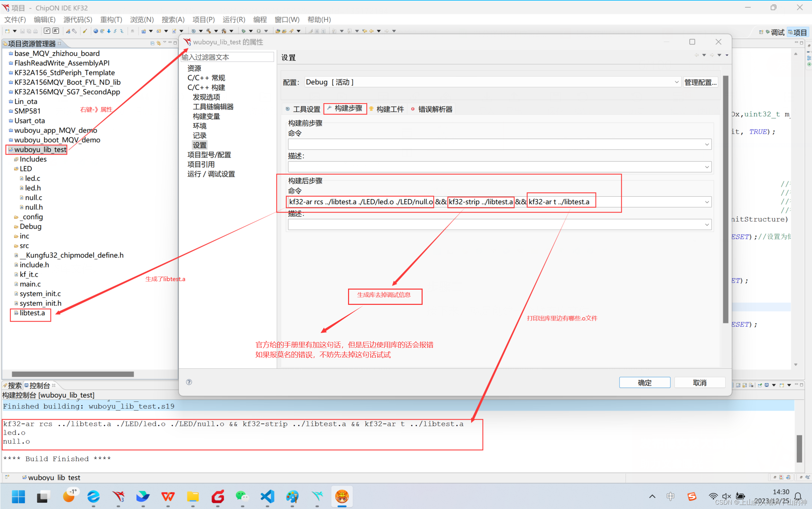
Task: Click the hammer Build toolbar icon
Action: pos(209,31)
